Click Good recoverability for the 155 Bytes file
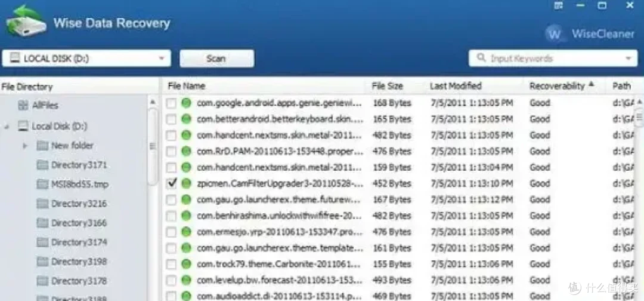Viewport: 644px width, 301px height. pos(540,264)
